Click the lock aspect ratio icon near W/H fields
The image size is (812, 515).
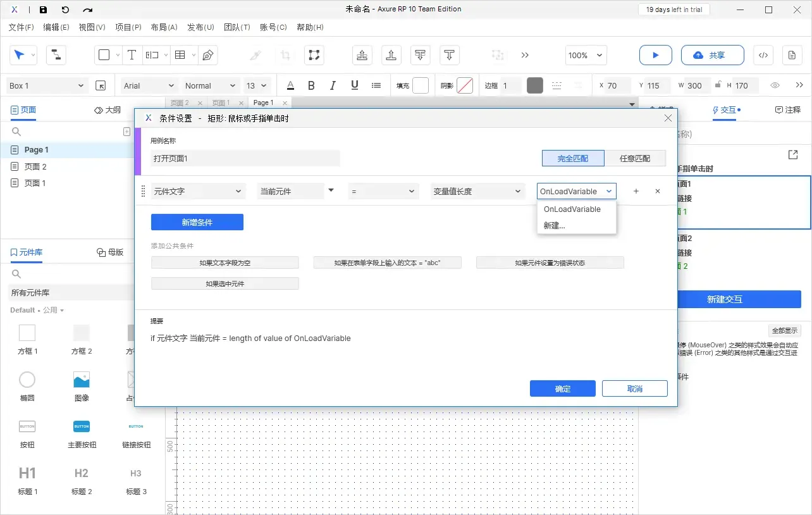point(718,85)
